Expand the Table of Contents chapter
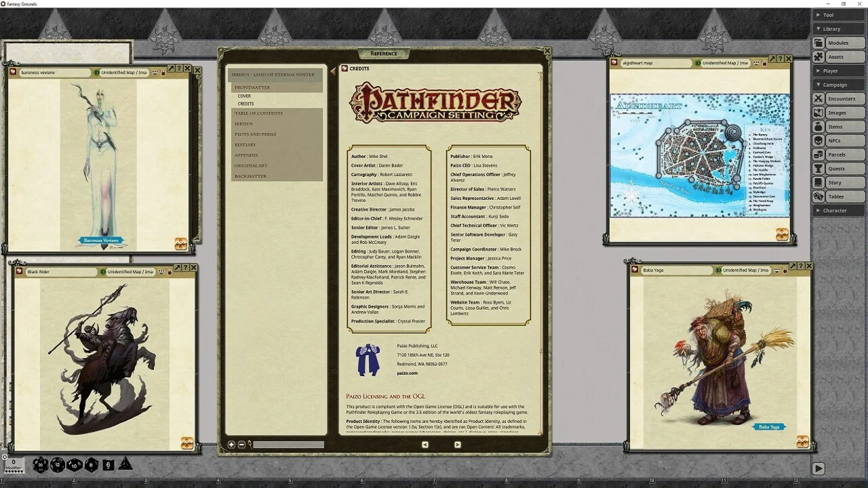The height and width of the screenshot is (488, 868). 277,113
